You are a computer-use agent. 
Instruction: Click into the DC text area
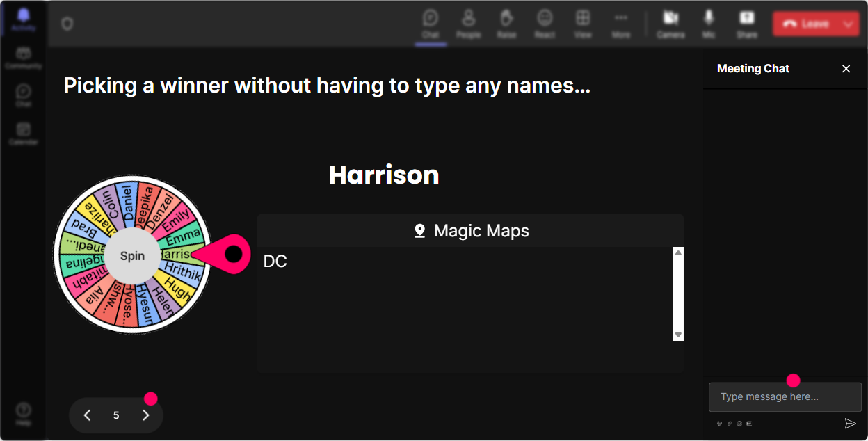(x=465, y=294)
